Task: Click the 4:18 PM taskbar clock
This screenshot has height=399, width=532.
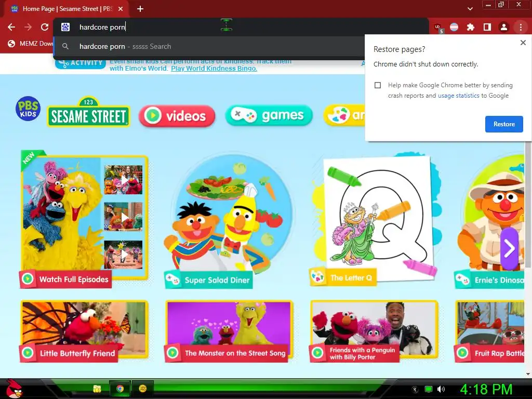Action: [486, 389]
